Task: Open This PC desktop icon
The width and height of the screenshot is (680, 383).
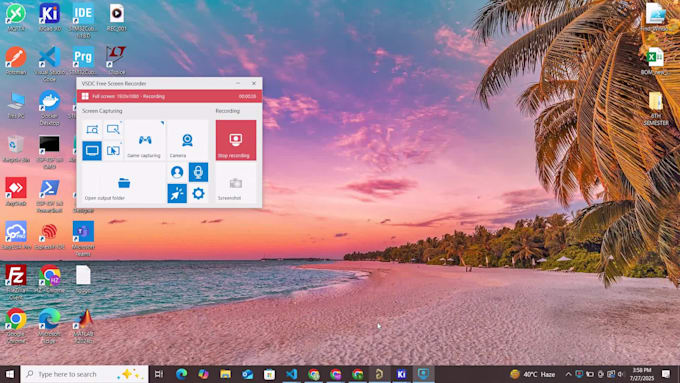Action: tap(16, 105)
